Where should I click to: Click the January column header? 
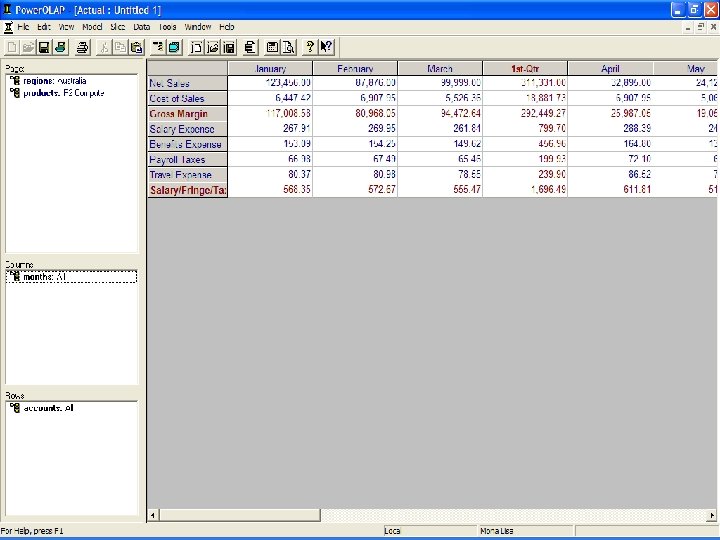click(270, 68)
